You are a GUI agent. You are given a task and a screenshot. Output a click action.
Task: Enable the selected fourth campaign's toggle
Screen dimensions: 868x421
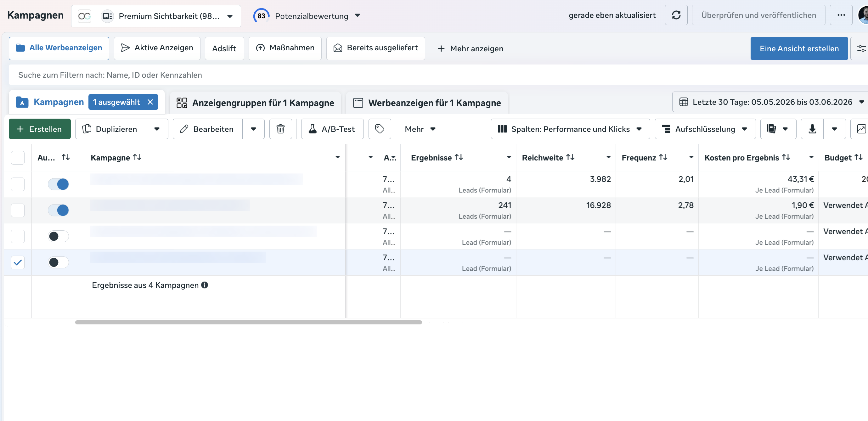tap(58, 262)
